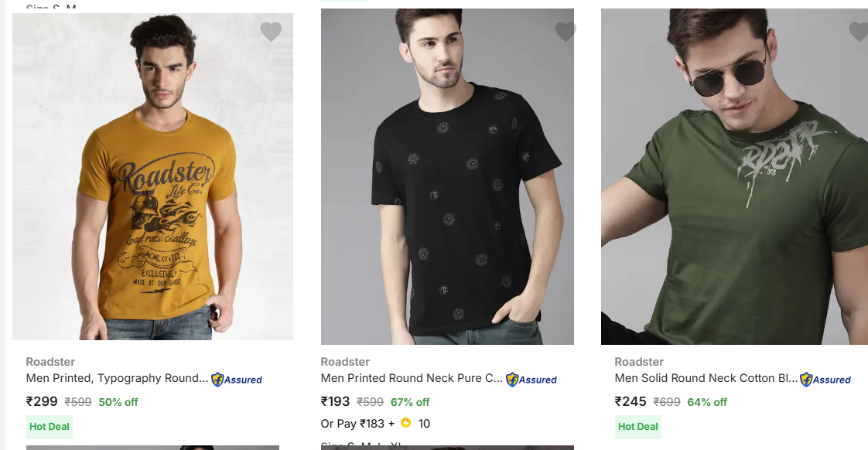Wishlist the mustard Roadster typography t-shirt
This screenshot has height=450, width=868.
(x=271, y=32)
